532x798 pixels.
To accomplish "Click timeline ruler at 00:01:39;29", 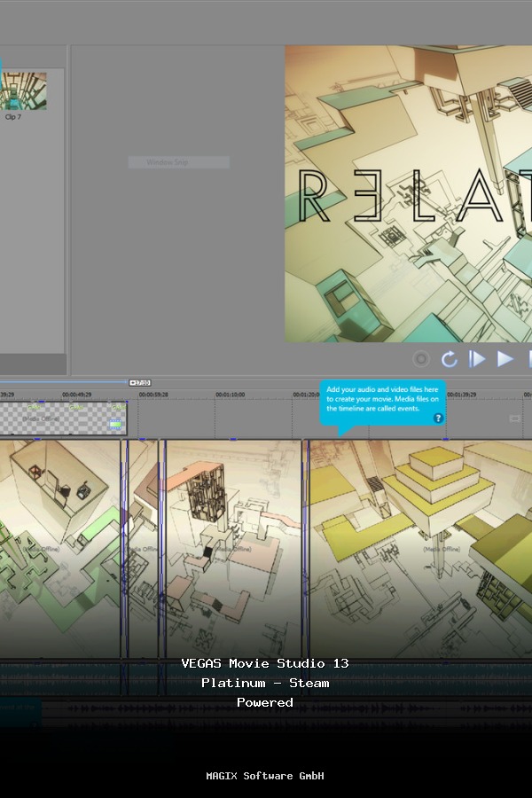I will coord(462,395).
